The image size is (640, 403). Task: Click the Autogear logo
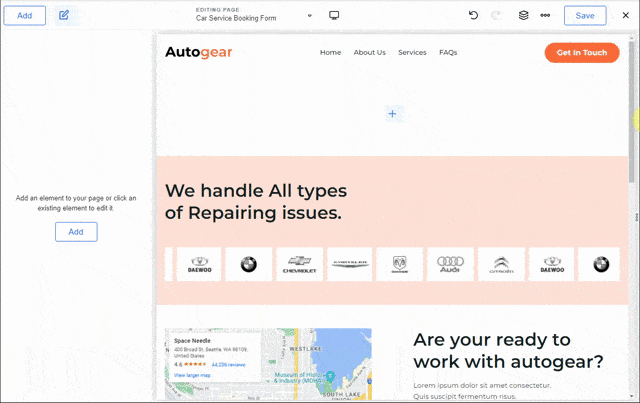198,52
